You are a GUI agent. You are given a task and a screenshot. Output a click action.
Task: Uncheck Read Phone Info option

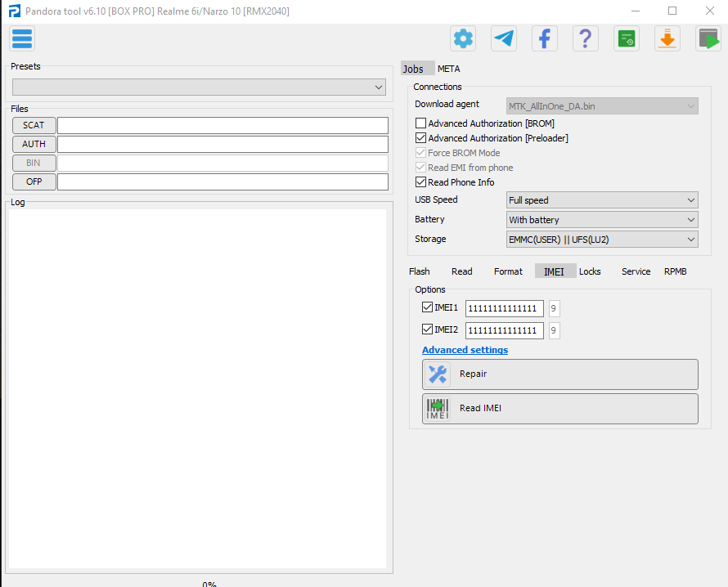coord(420,182)
